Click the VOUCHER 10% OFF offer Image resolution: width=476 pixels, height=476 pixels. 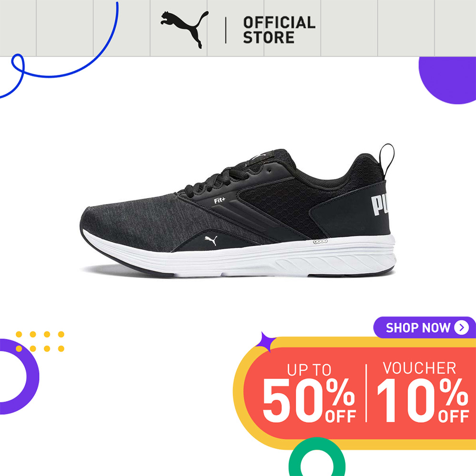click(x=423, y=392)
